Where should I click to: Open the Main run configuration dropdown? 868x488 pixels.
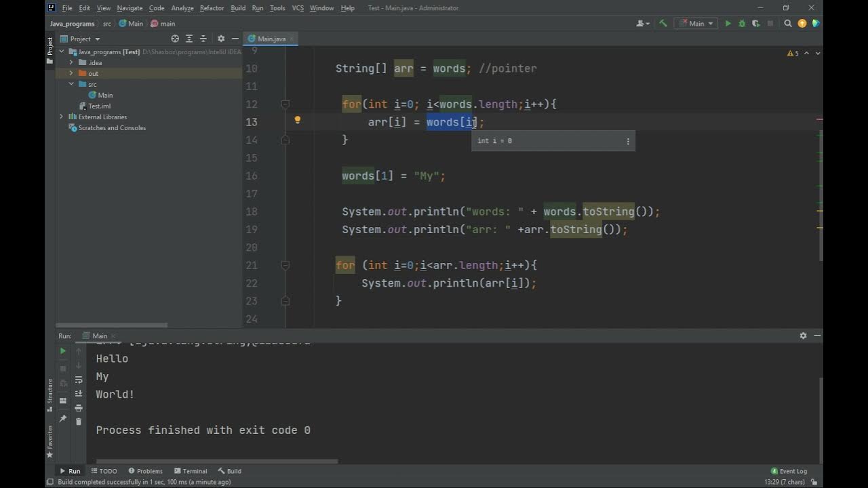697,23
